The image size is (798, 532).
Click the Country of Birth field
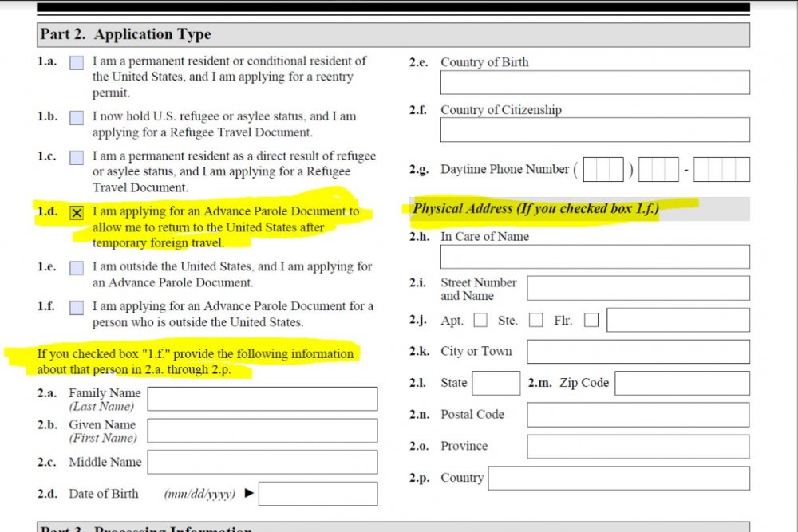tap(595, 82)
